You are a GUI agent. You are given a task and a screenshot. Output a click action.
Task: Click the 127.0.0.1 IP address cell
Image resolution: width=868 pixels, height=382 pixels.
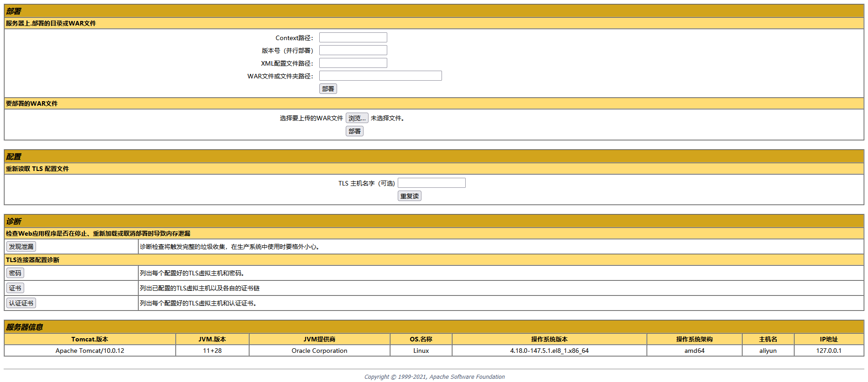tap(829, 351)
